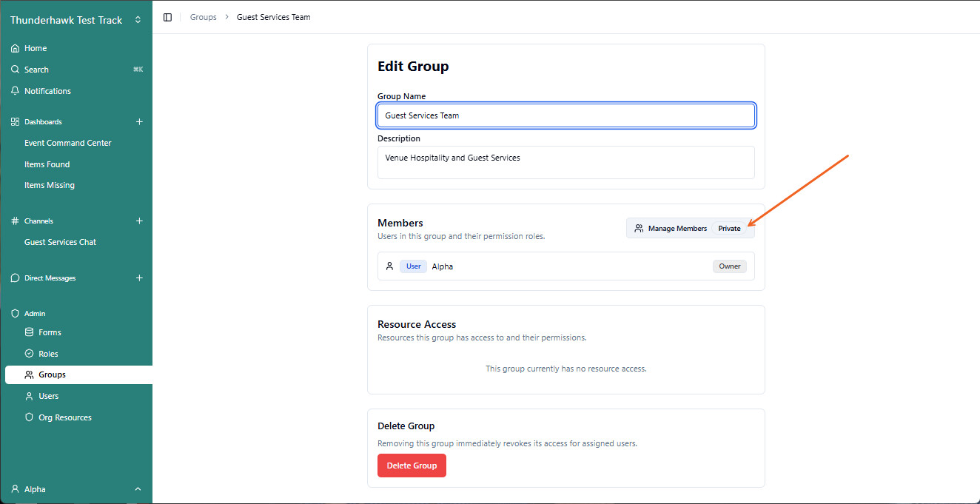Open Event Command Center dashboard
The image size is (980, 504).
pyautogui.click(x=68, y=143)
